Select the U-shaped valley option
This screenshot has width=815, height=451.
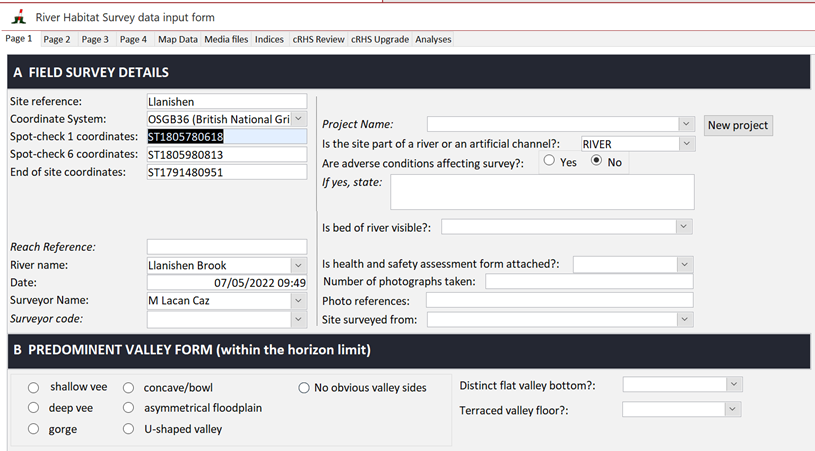pyautogui.click(x=128, y=429)
